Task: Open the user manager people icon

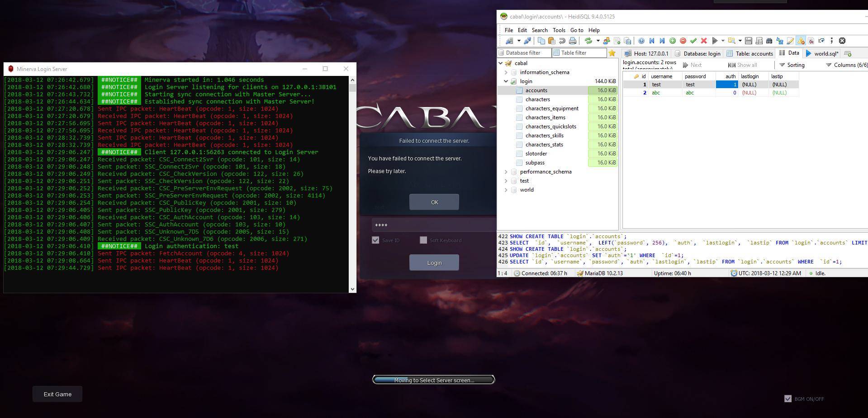Action: coord(607,41)
